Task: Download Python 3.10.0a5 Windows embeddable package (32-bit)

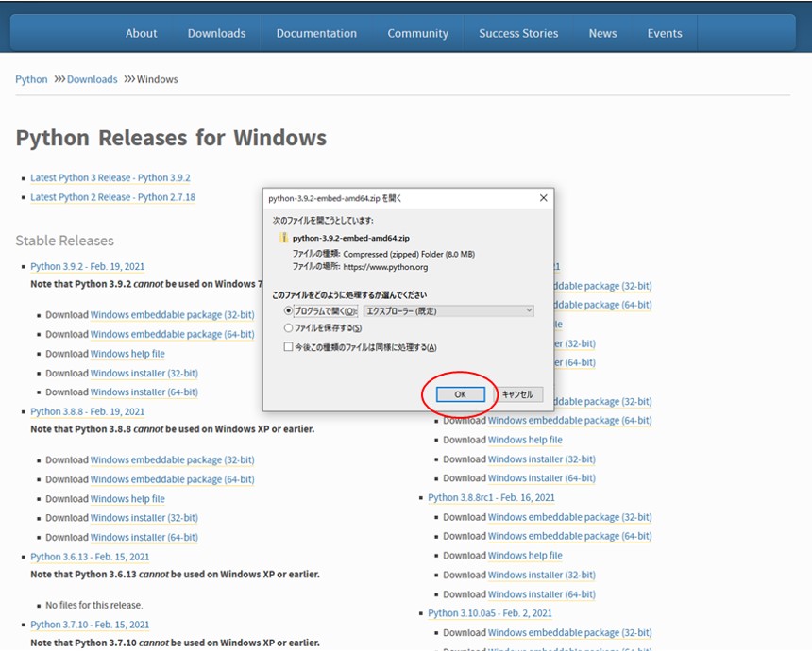Action: 570,632
